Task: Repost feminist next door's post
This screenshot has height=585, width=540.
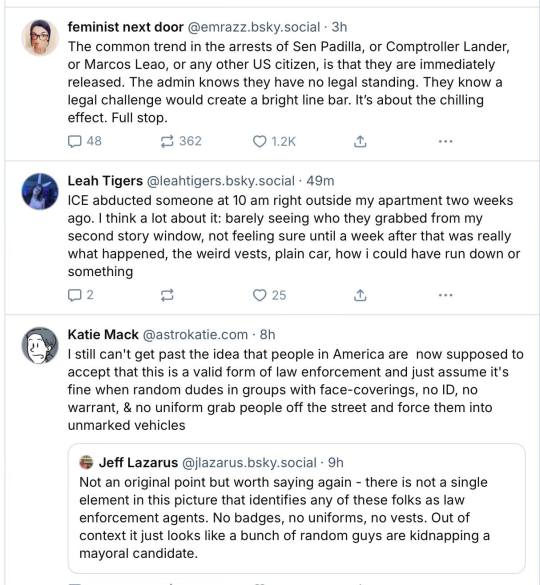Action: pos(181,141)
